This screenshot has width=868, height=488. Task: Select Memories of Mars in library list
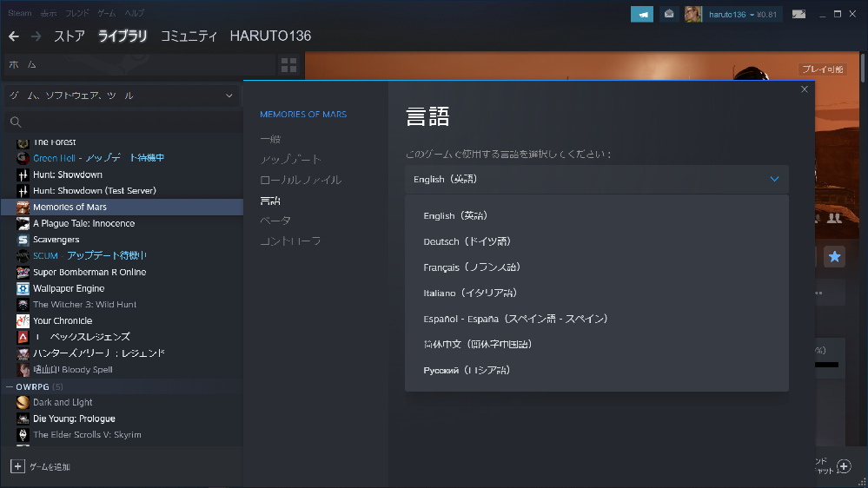point(122,207)
